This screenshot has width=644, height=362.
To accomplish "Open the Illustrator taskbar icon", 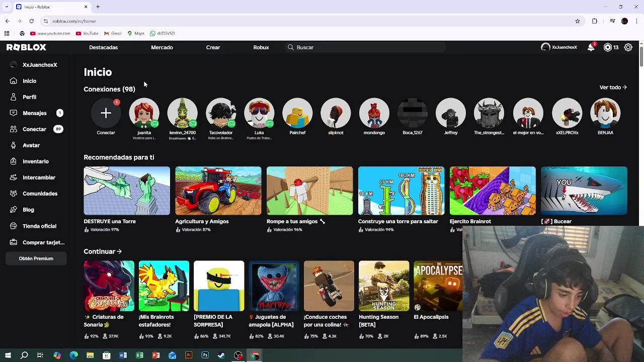I will pyautogui.click(x=189, y=355).
